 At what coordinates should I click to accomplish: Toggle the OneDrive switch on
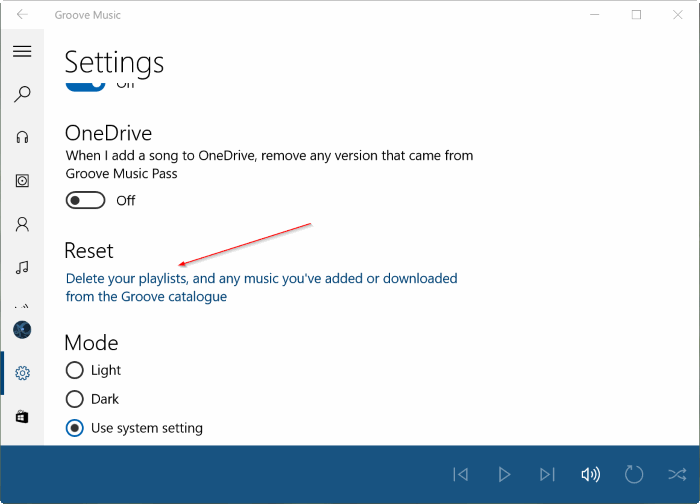tap(85, 200)
